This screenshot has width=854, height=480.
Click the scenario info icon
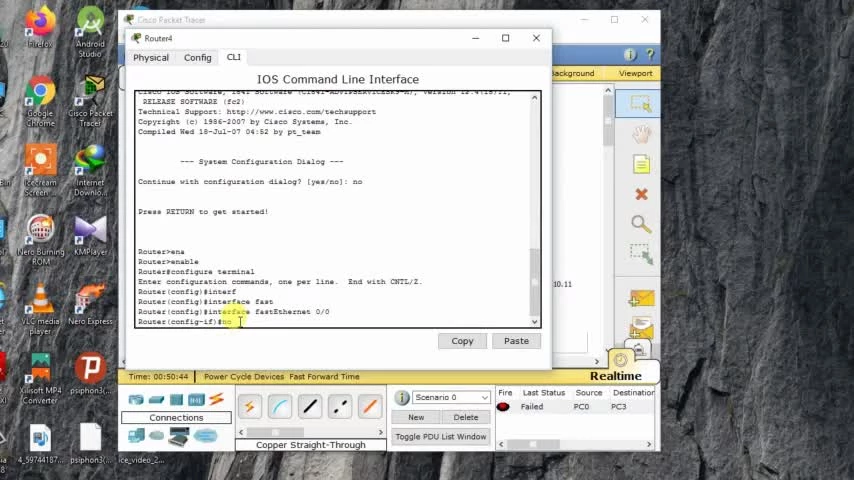click(x=401, y=398)
